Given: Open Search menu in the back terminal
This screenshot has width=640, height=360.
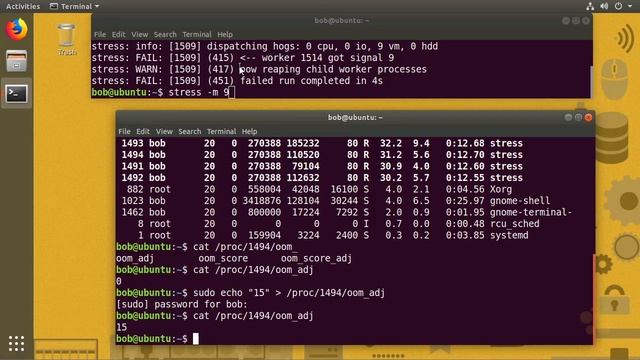Looking at the screenshot, I should click(x=165, y=35).
